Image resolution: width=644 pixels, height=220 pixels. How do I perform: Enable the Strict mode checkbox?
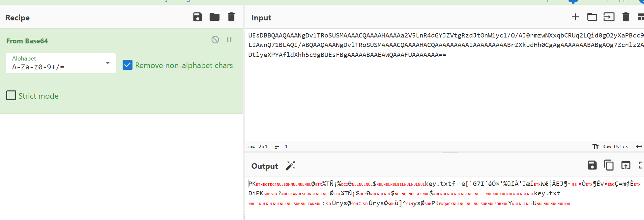[11, 96]
